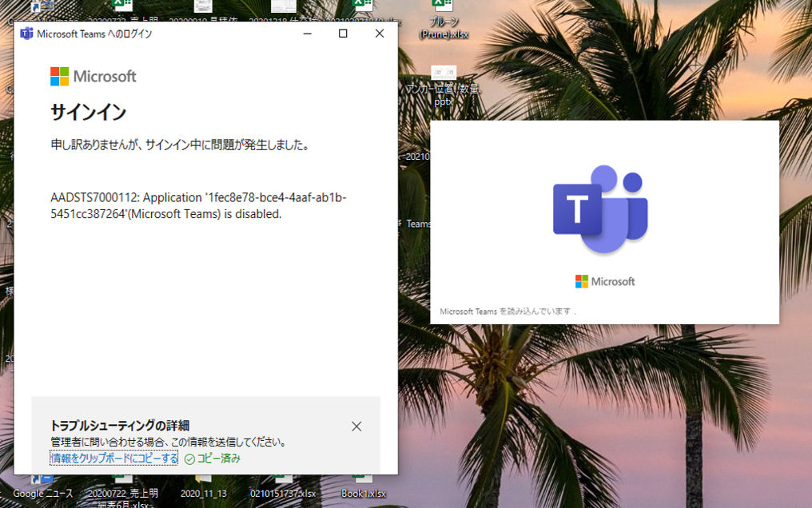Click Microsoft logo in the sign-in window
The image size is (812, 508).
pos(94,77)
